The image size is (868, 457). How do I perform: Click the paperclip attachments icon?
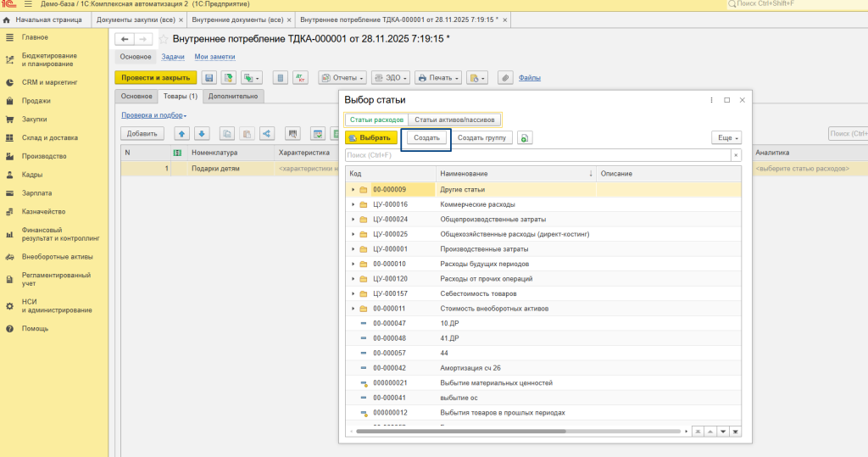(x=505, y=77)
